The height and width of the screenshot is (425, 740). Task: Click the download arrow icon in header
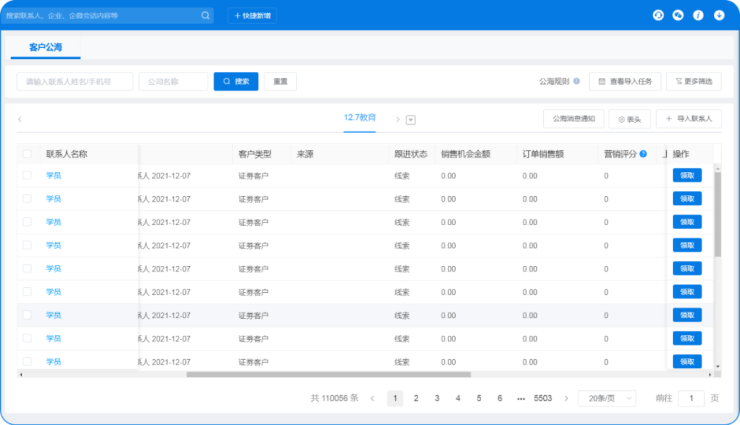click(718, 16)
